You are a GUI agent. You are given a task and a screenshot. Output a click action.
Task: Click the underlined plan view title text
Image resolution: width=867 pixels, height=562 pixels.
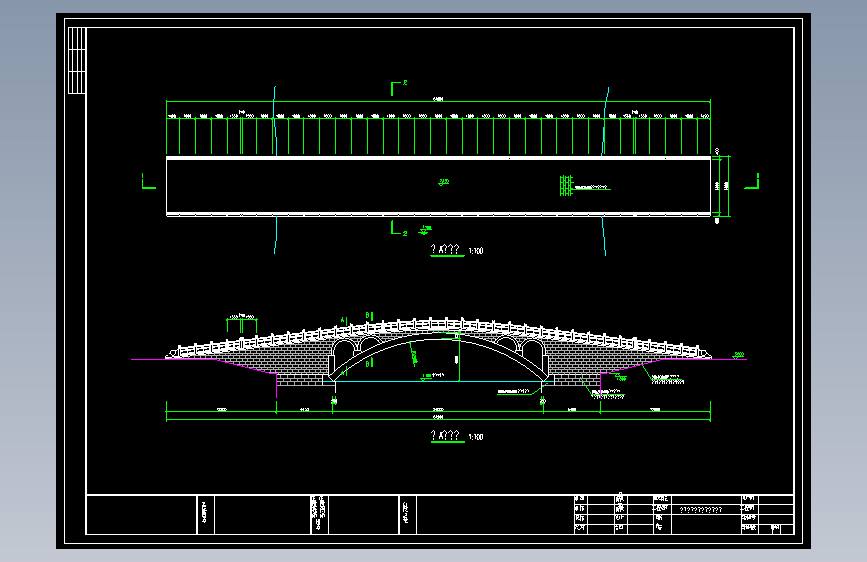point(446,249)
